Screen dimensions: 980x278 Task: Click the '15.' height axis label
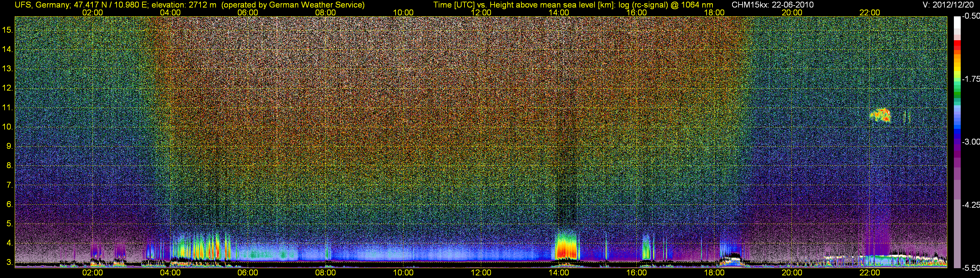click(x=7, y=30)
